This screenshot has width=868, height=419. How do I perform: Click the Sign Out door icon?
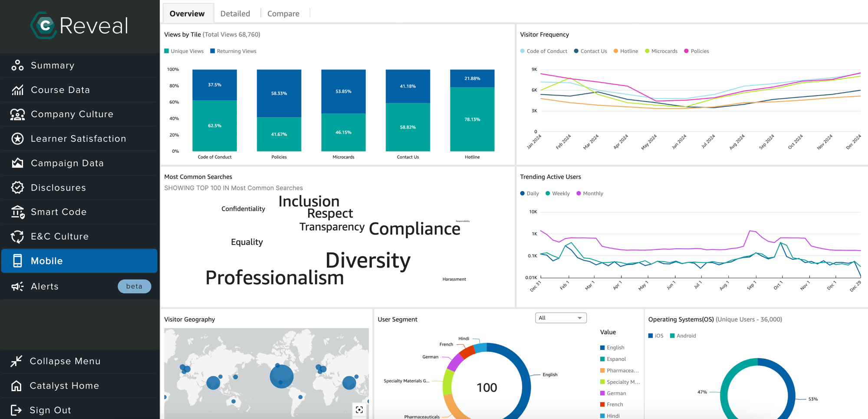(16, 410)
